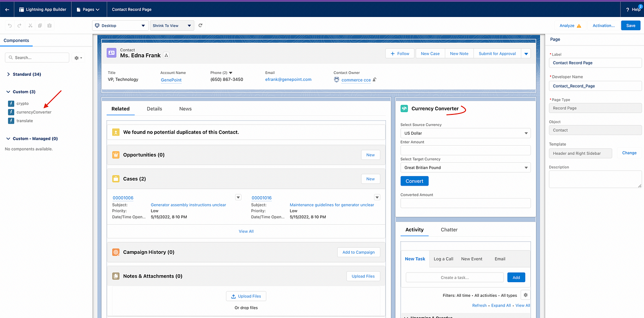The image size is (644, 318).
Task: Click the New Case button
Action: 430,54
